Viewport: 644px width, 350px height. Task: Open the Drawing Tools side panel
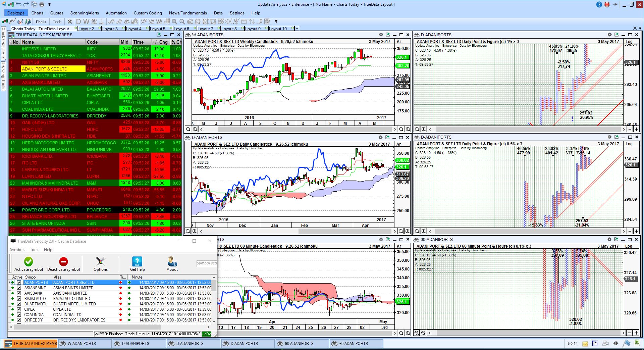click(x=3, y=76)
